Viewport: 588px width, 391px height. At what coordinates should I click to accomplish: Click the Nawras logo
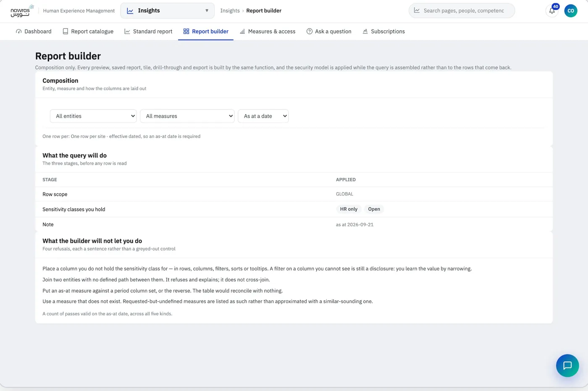(x=22, y=11)
